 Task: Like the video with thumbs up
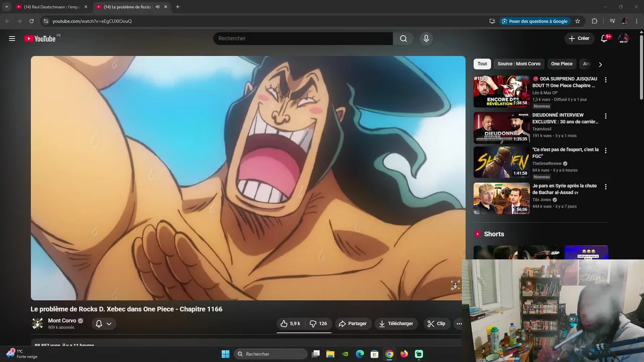point(290,324)
